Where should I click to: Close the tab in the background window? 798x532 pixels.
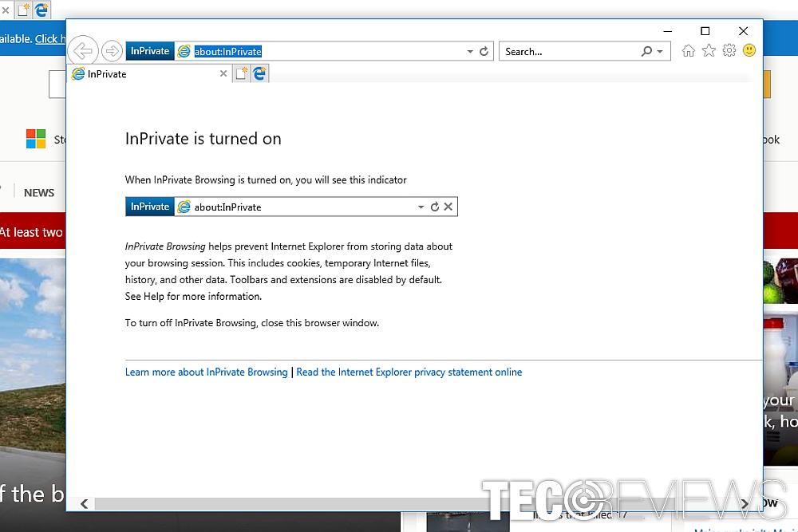[x=6, y=10]
